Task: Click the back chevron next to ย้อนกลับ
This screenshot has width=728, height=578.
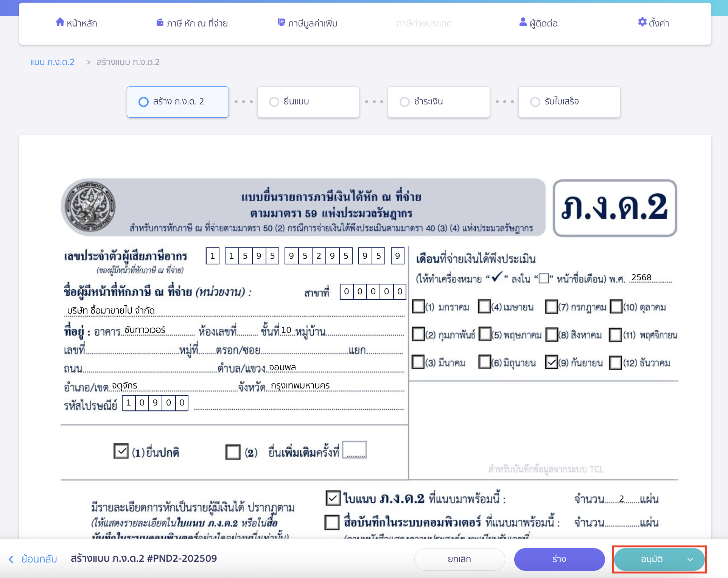Action: (11, 559)
